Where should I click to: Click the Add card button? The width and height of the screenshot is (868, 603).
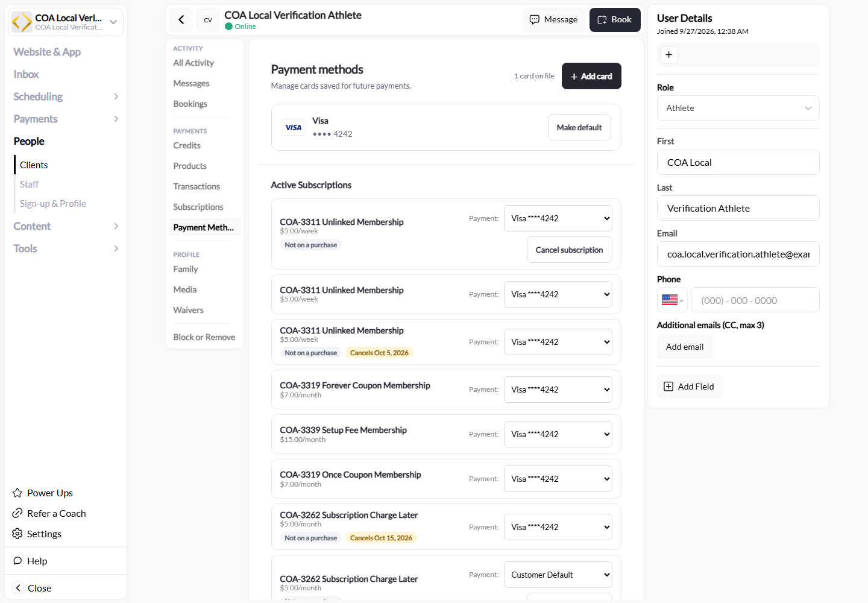pos(591,76)
